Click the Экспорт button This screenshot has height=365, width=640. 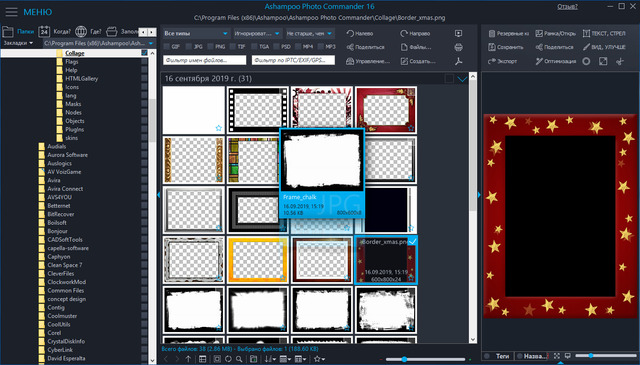click(x=503, y=61)
